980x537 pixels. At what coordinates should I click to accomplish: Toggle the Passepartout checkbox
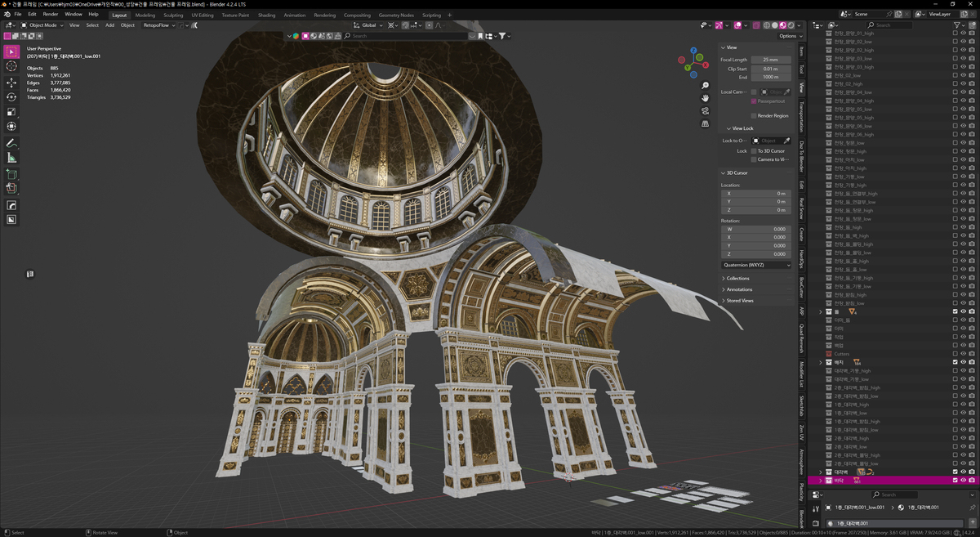[754, 101]
